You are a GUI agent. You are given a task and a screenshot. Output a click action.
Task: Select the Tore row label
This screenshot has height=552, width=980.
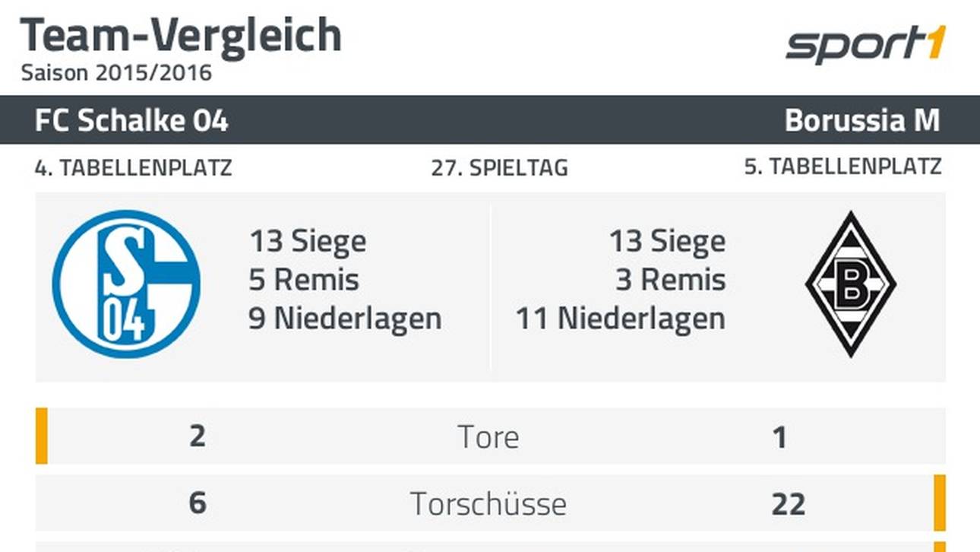pos(488,437)
